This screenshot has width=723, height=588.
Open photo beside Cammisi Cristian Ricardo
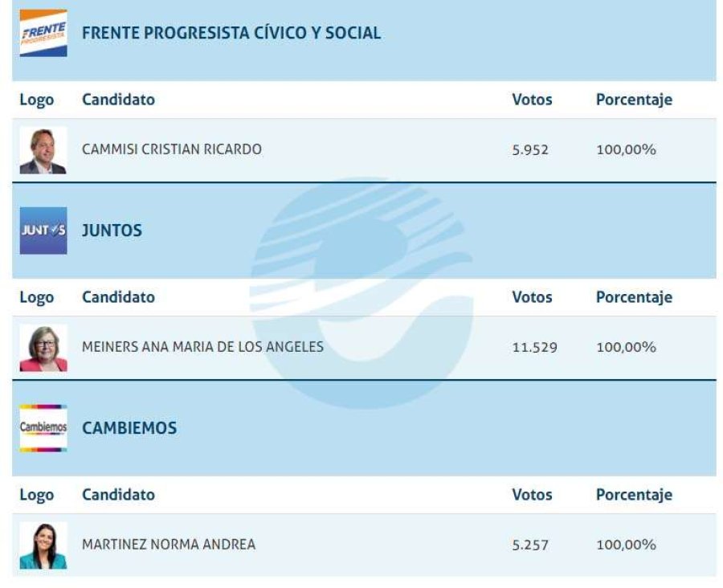click(x=43, y=150)
